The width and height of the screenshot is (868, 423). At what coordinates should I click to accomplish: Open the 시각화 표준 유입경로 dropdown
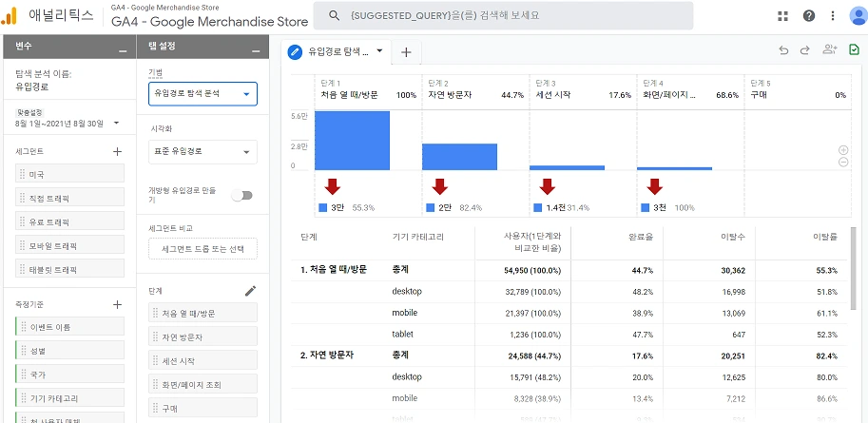(203, 152)
